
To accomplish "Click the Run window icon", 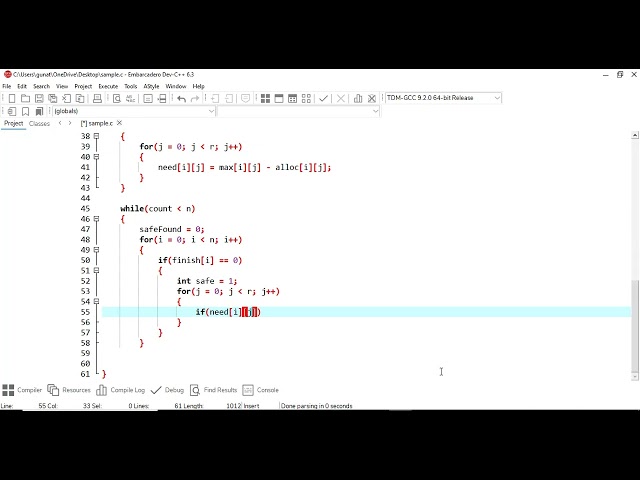I will click(x=279, y=98).
